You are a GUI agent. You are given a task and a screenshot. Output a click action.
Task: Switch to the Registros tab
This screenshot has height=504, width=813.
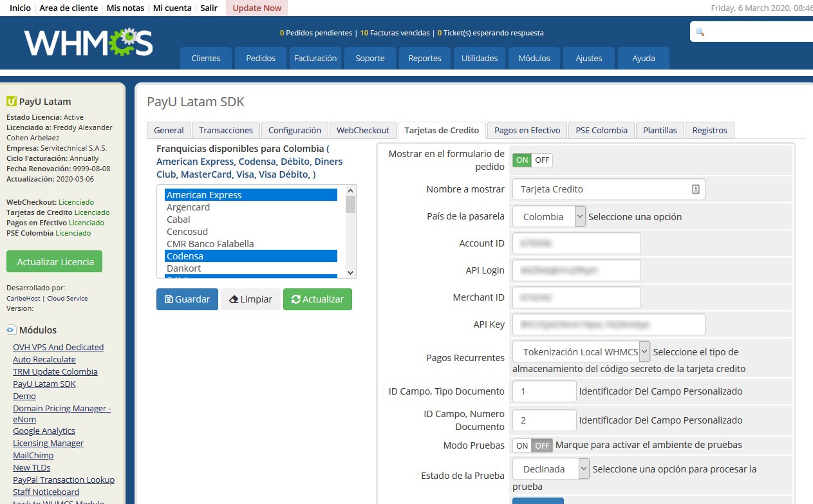710,130
